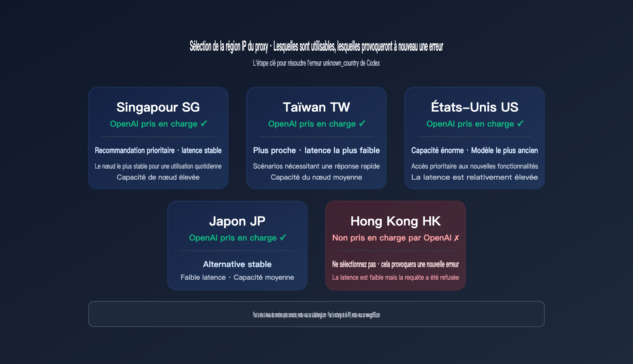
Task: Click the subtitle about unknown_country error
Action: (316, 63)
